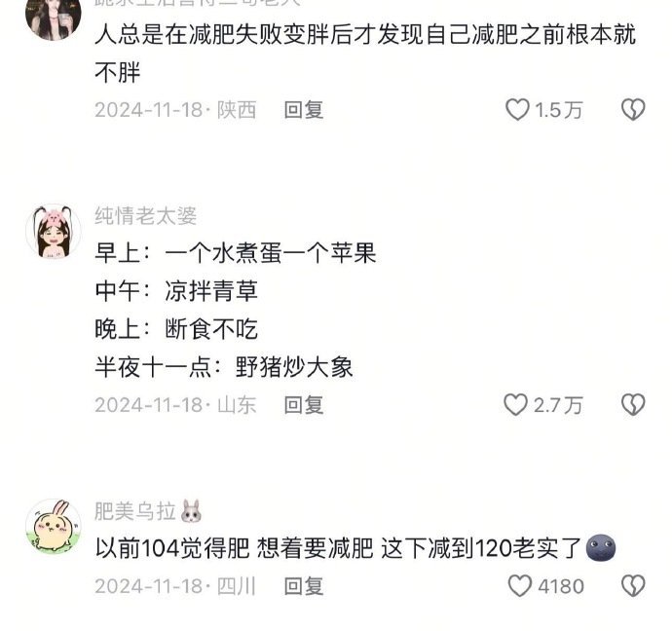The height and width of the screenshot is (631, 672).
Task: Open the top commenter's avatar photo
Action: 54,18
